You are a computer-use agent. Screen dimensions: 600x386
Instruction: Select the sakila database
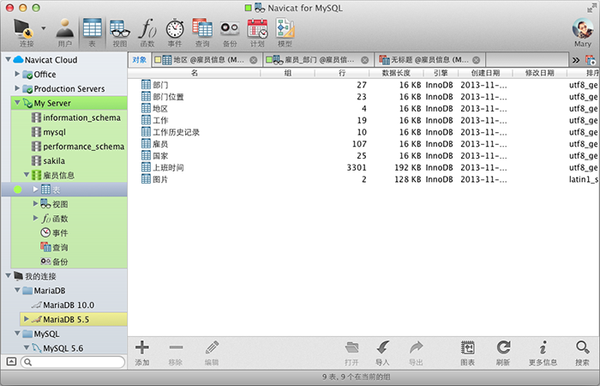[48, 161]
